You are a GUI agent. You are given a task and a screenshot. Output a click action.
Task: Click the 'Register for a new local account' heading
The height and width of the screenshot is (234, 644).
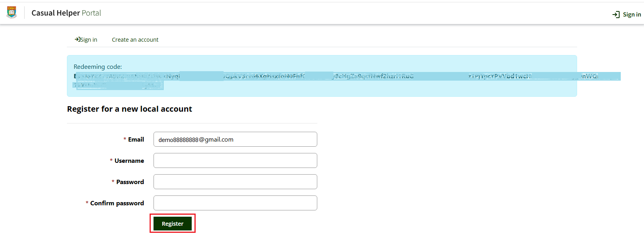click(x=130, y=109)
